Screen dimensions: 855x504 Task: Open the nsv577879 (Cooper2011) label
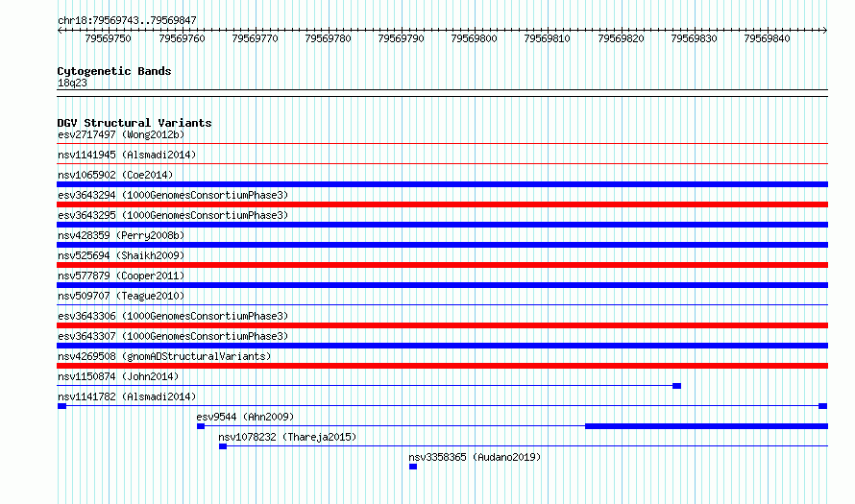tap(121, 276)
